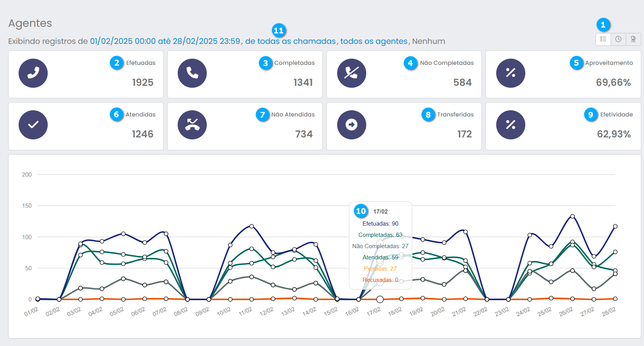Click the highlighted 17/02 marker on the baseline
Viewport: 644px width, 346px height.
point(380,299)
